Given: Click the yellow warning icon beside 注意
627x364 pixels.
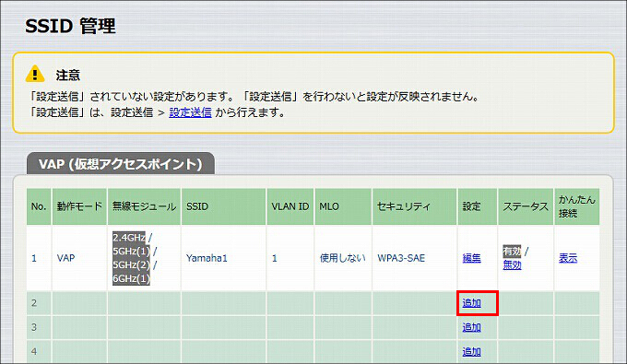Looking at the screenshot, I should pyautogui.click(x=35, y=74).
